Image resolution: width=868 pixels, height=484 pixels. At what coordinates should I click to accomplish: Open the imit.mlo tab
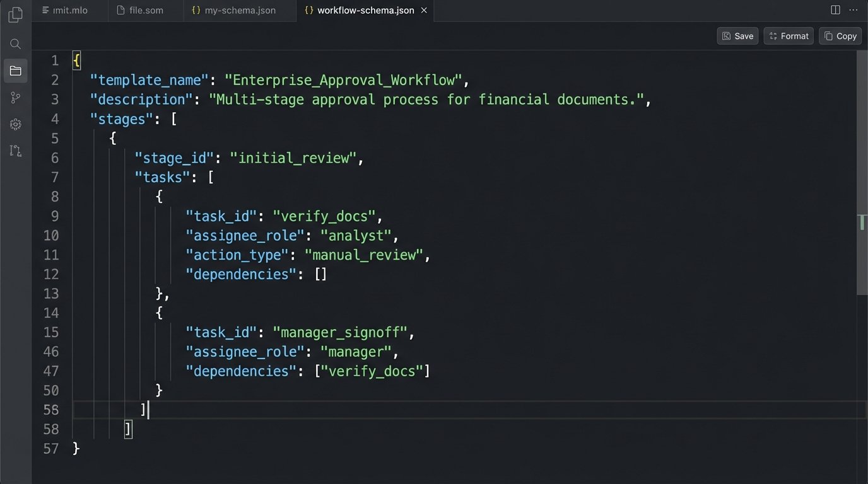(x=69, y=10)
